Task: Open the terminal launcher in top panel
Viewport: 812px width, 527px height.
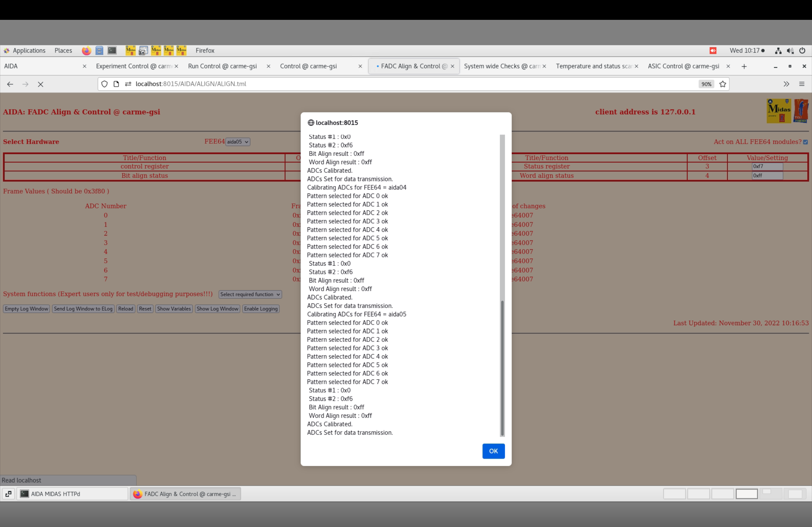Action: (x=112, y=50)
